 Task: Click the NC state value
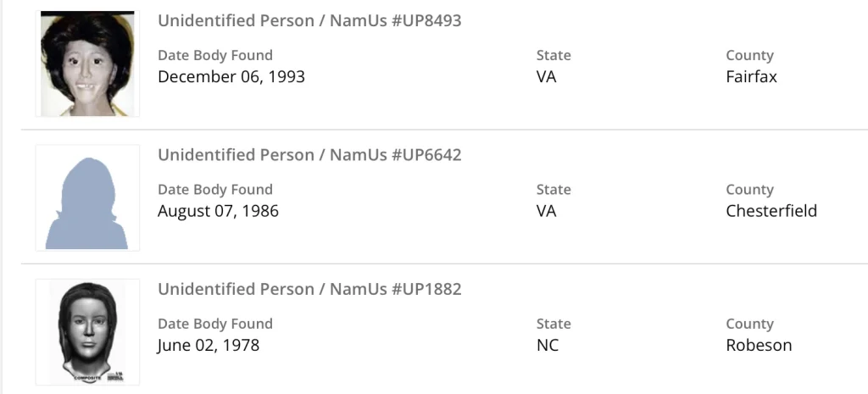[548, 345]
